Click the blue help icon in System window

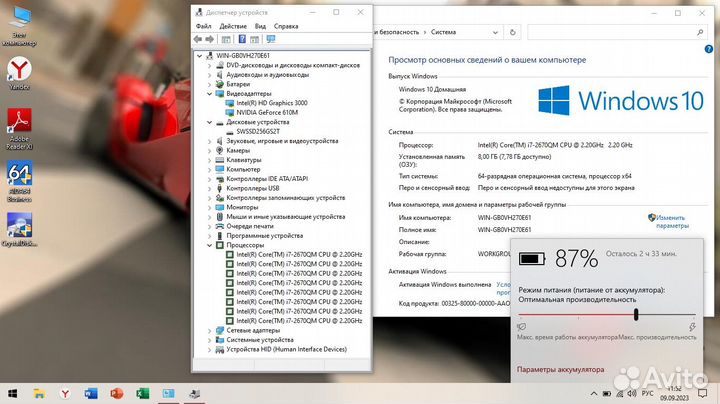coord(709,49)
